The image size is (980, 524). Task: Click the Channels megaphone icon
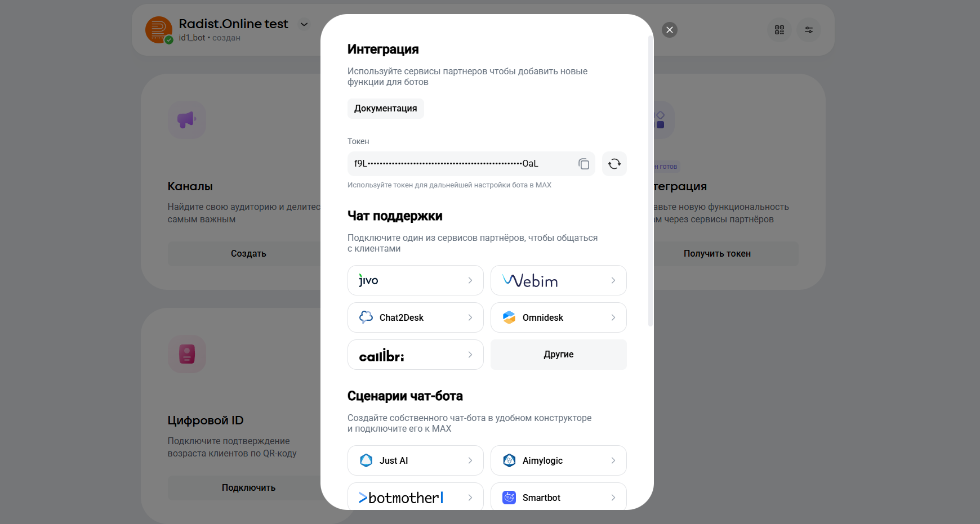click(x=186, y=119)
